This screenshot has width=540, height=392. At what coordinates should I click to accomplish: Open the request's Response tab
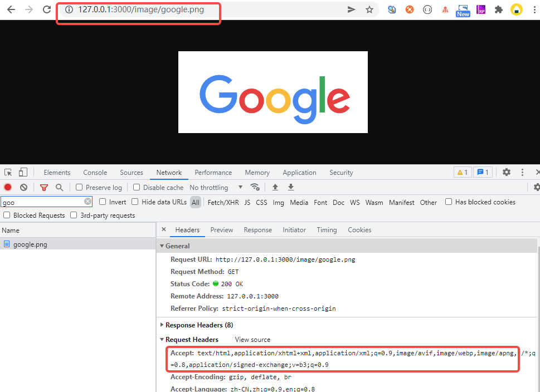(x=257, y=230)
